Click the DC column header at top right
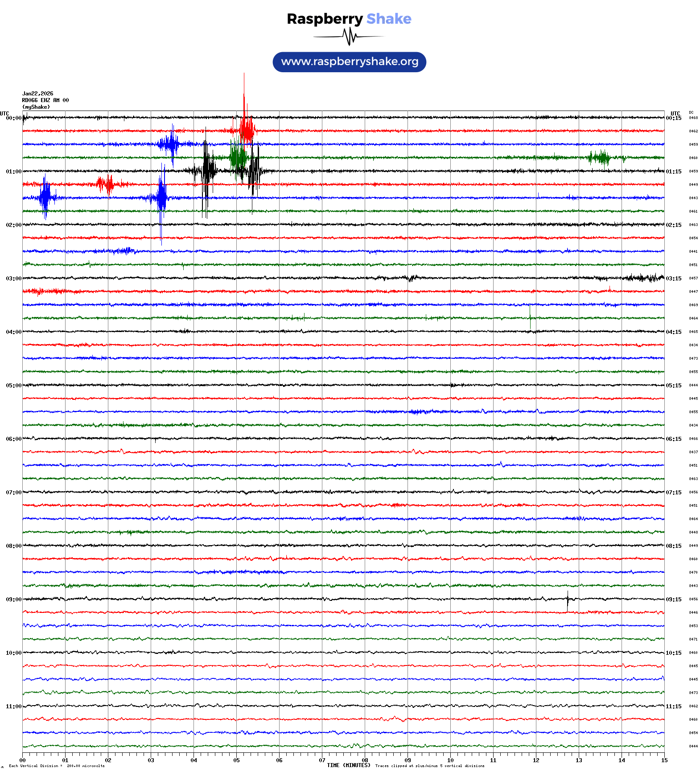The width and height of the screenshot is (700, 772). (691, 113)
